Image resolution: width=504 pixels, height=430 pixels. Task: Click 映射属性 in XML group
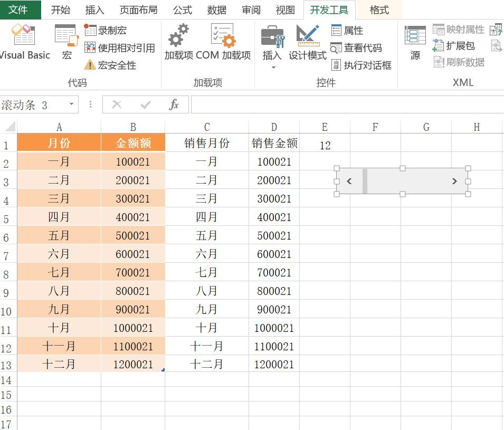[459, 30]
